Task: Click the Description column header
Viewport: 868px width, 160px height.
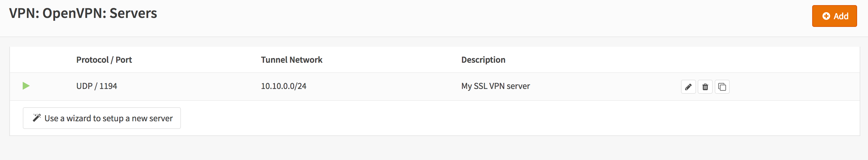Action: (x=483, y=60)
